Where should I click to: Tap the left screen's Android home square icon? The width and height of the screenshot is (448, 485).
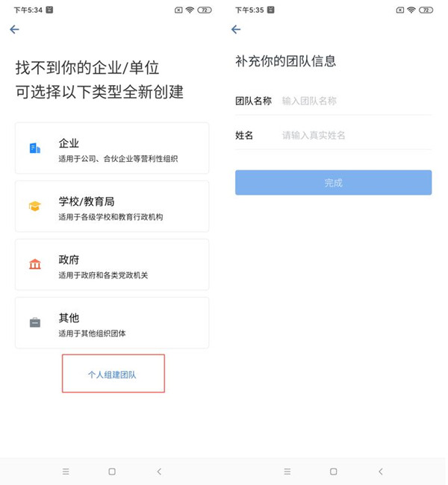tap(112, 472)
